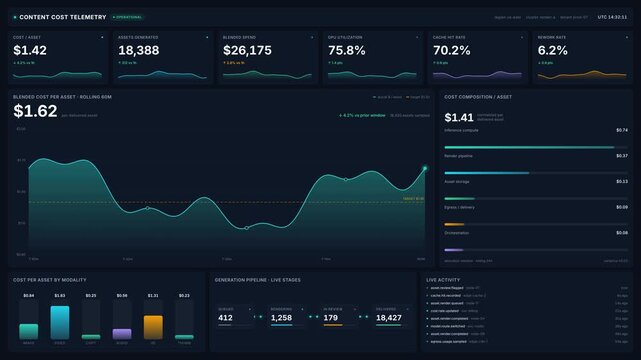Click the orange Egress / delivery bar

(454, 224)
